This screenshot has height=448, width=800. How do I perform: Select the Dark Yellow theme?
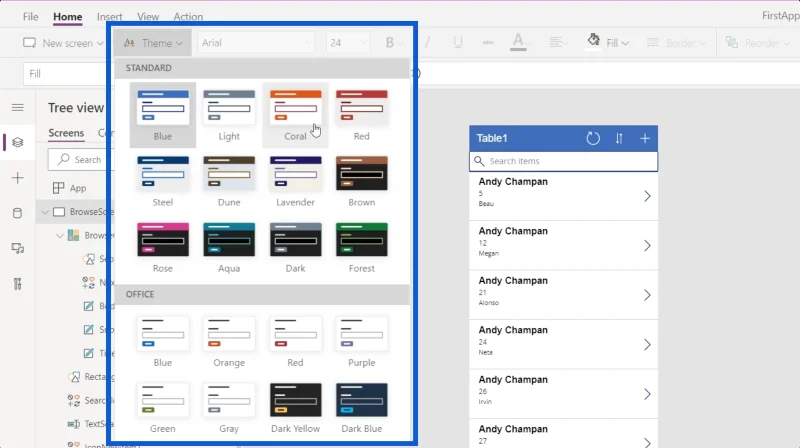[295, 408]
